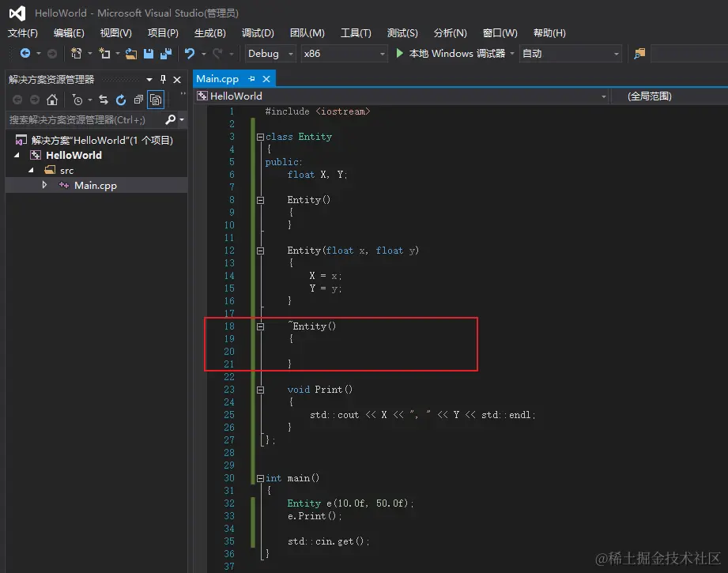
Task: Click the Undo toolbar icon
Action: click(190, 54)
